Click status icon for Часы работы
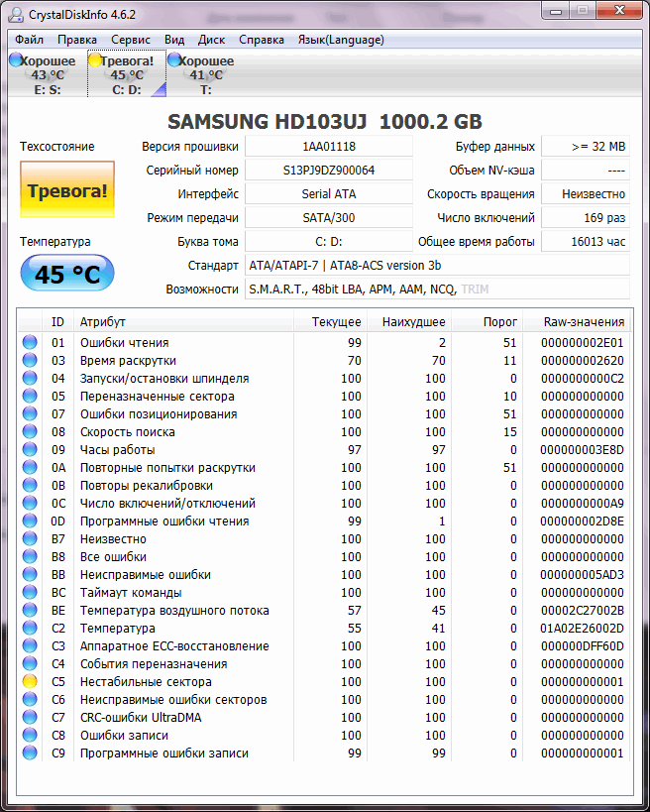Viewport: 650px width, 812px height. pyautogui.click(x=30, y=449)
